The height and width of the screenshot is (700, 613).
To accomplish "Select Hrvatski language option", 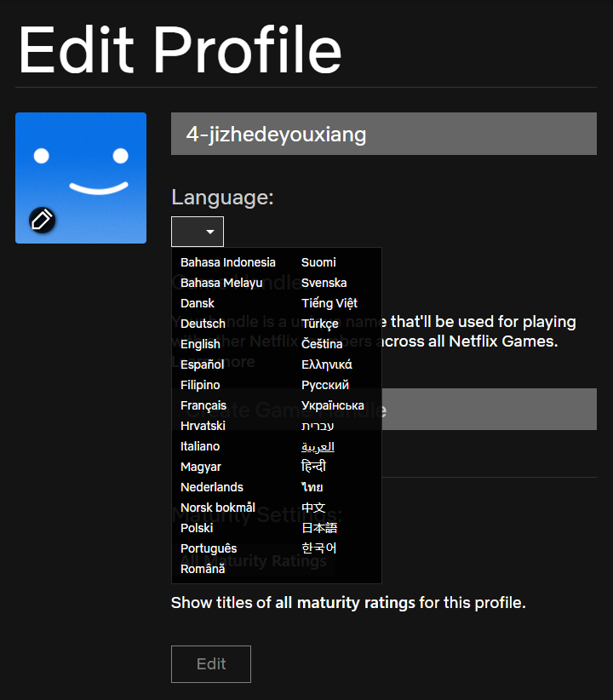I will (203, 426).
